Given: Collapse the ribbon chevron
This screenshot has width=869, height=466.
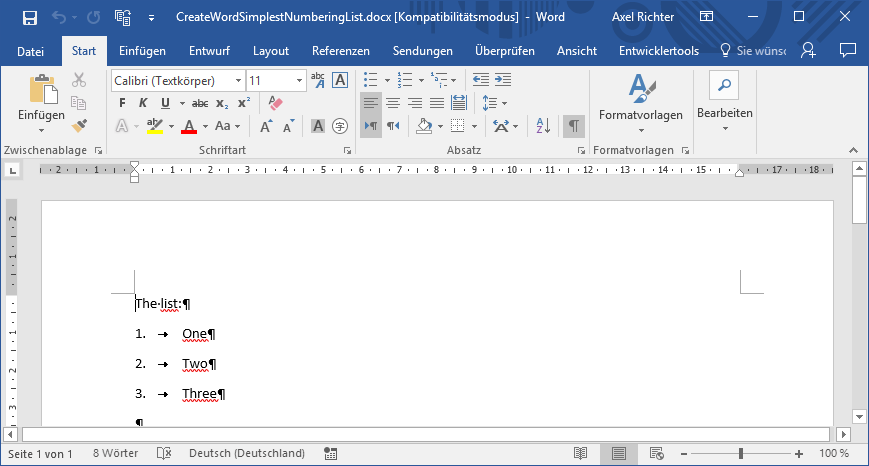Looking at the screenshot, I should [x=853, y=150].
